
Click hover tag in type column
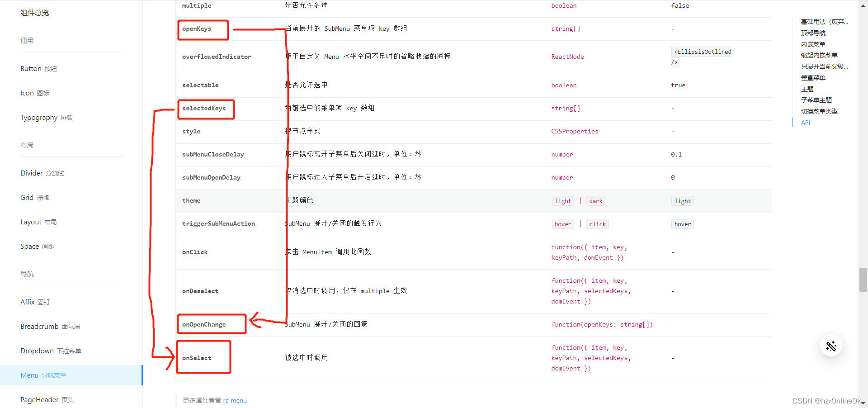(x=563, y=224)
